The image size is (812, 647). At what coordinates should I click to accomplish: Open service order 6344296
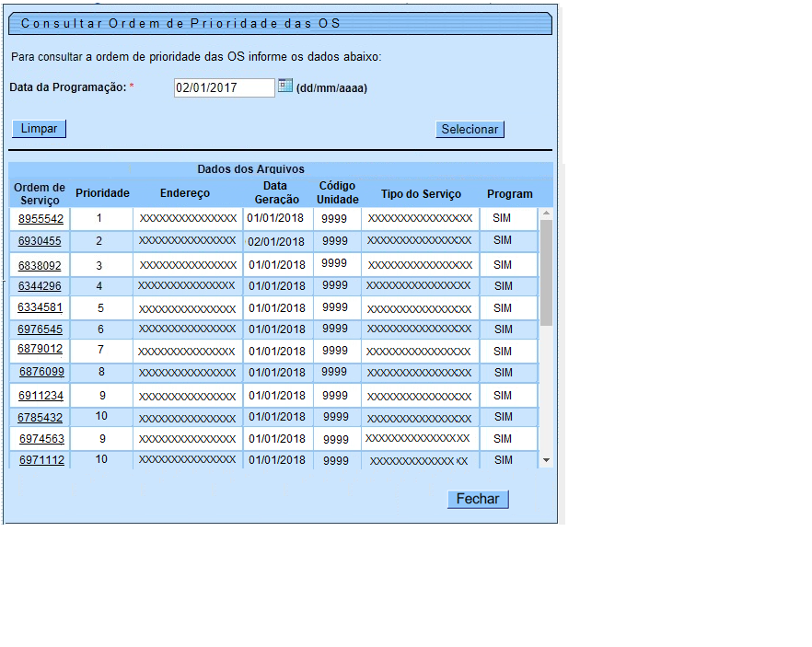click(40, 286)
